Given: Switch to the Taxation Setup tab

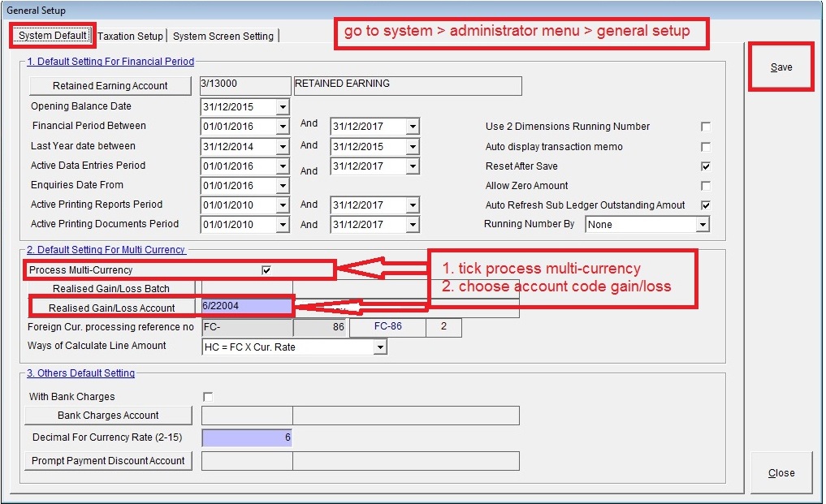Looking at the screenshot, I should coord(130,36).
